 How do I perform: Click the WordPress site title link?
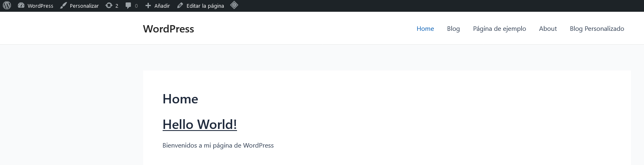168,29
